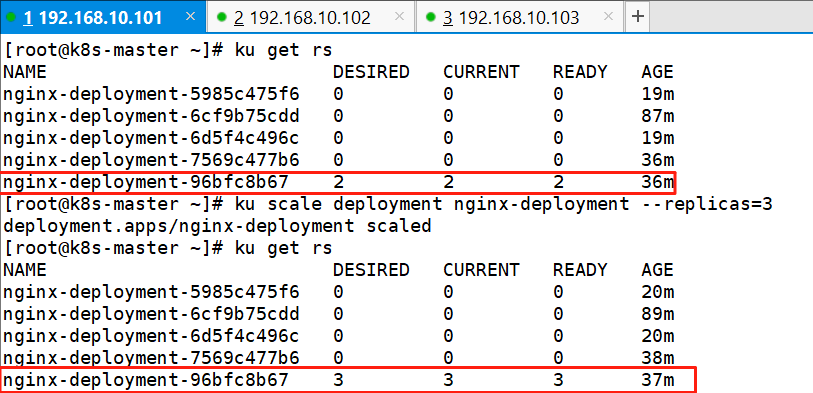Click READY header in the first table
Viewport: 813px width, 393px height.
click(x=580, y=72)
